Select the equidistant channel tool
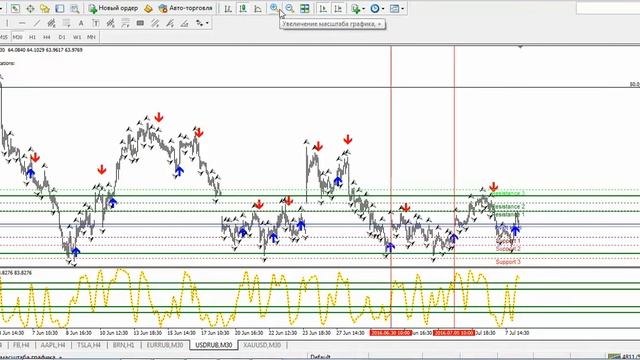Viewport: 640px width, 360px height. tap(51, 23)
